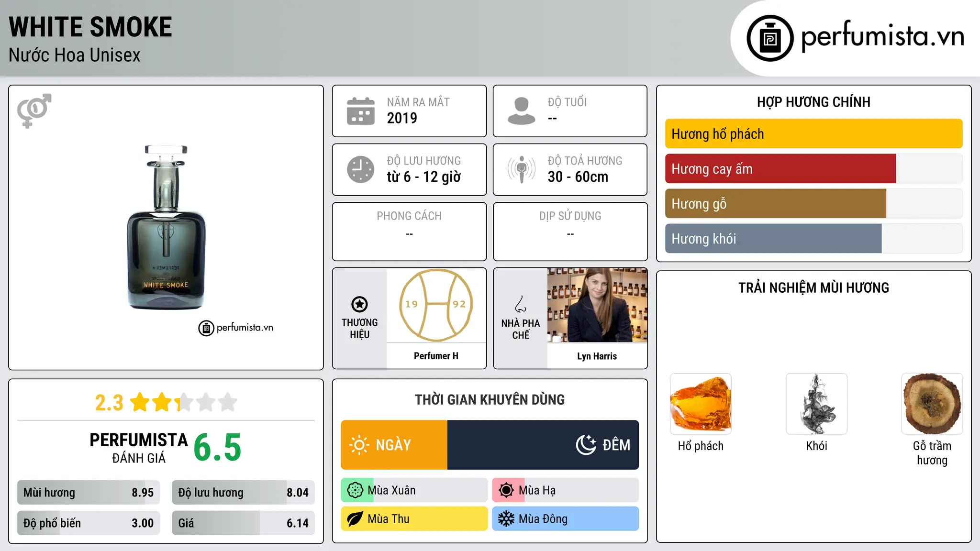Screen dimensions: 980x551
Task: Click the sillage value 30 - 60cm
Action: [x=578, y=177]
